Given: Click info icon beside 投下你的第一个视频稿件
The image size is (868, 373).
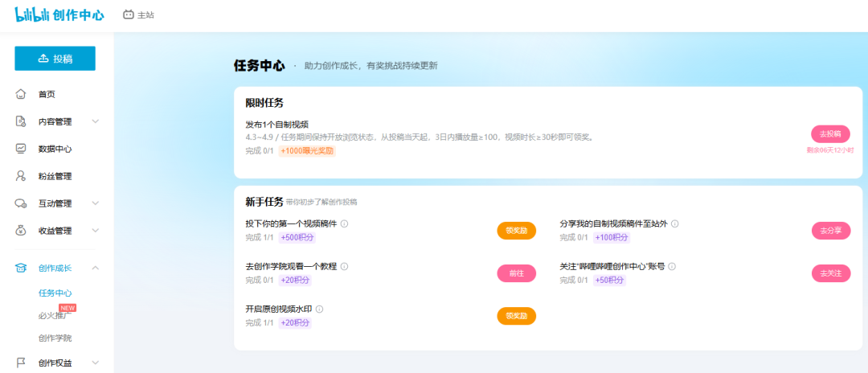Looking at the screenshot, I should pos(344,223).
